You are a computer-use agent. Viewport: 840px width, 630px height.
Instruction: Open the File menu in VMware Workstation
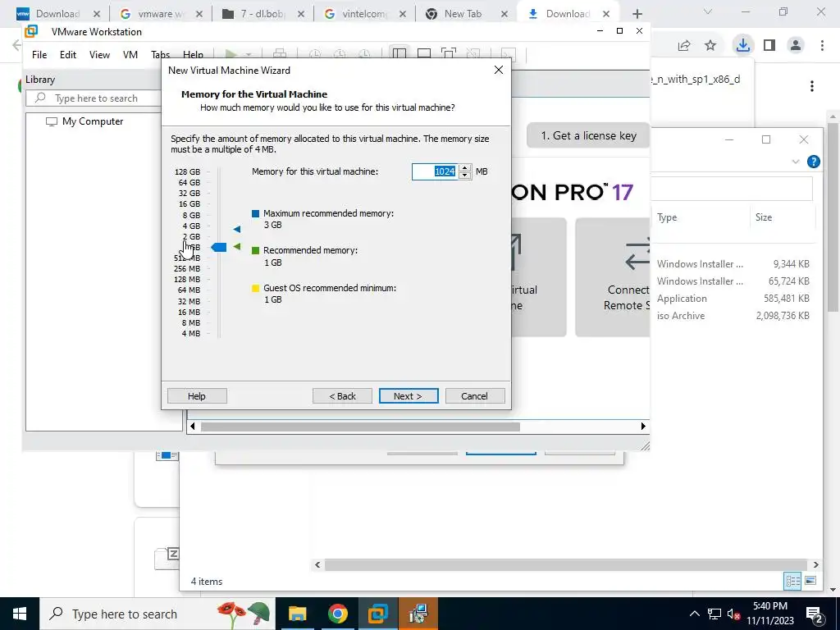pos(39,55)
